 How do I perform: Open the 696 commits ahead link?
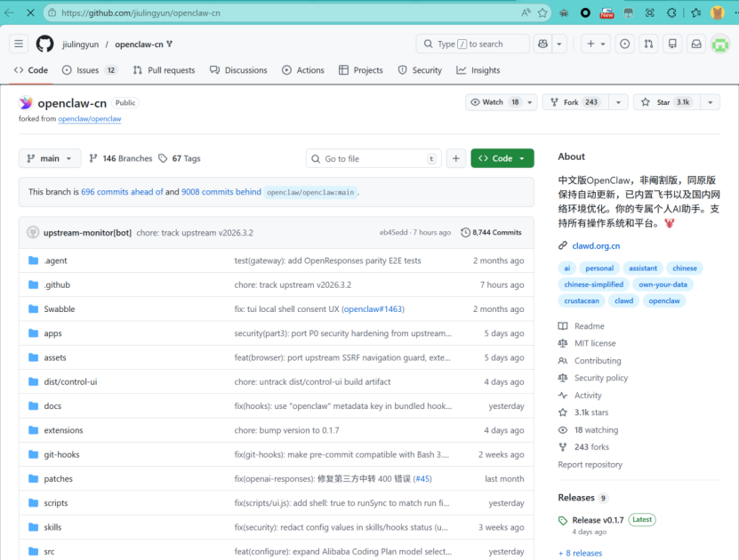(122, 192)
